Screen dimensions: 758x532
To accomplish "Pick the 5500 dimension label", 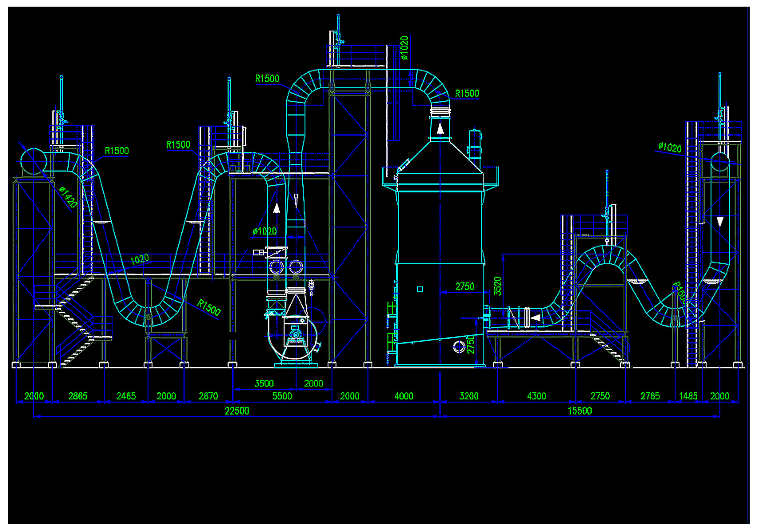I will point(282,396).
